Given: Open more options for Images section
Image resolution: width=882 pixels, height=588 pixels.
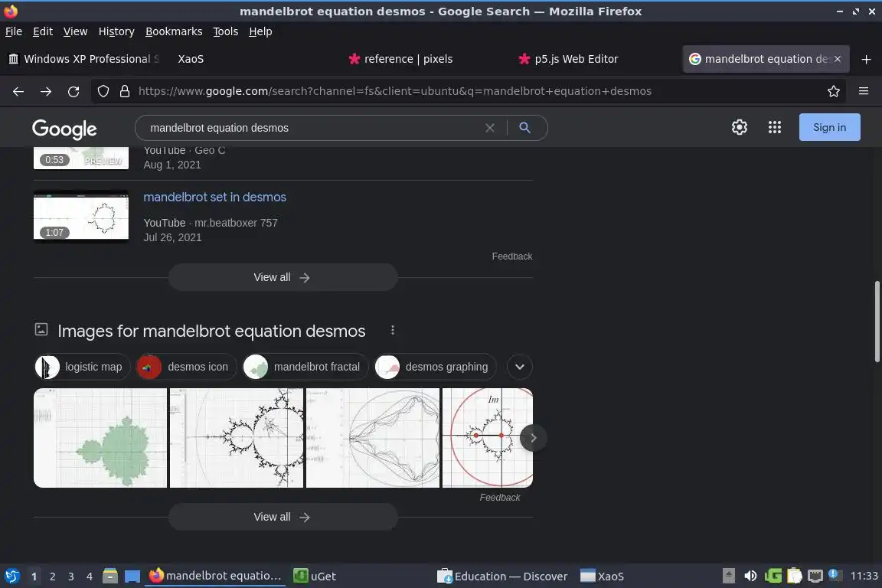Looking at the screenshot, I should pos(393,330).
